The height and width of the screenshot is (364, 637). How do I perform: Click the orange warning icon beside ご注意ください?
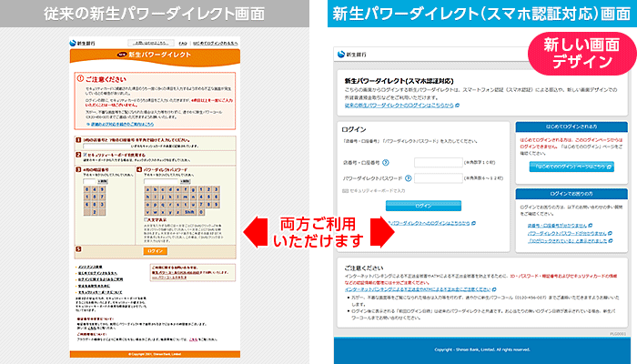[80, 79]
